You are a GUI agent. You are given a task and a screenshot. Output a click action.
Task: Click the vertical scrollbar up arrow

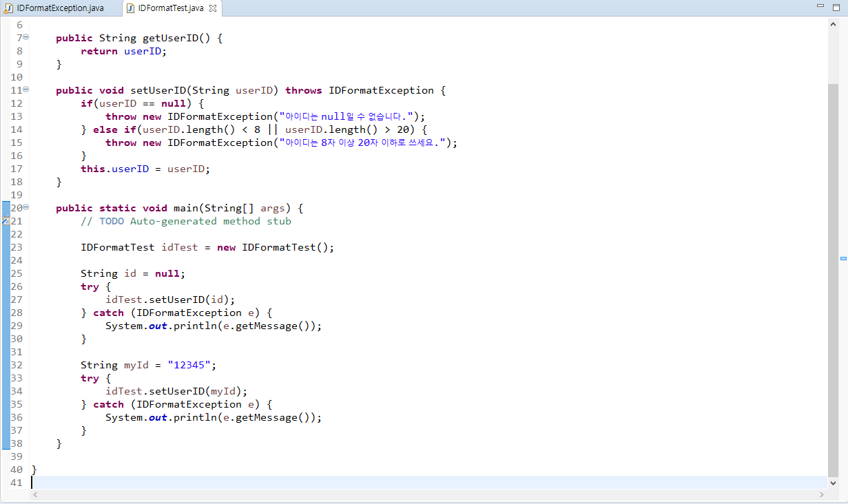tap(833, 24)
